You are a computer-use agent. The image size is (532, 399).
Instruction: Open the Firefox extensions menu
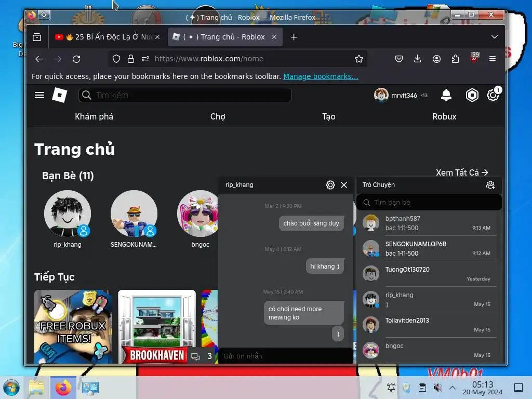pos(455,59)
